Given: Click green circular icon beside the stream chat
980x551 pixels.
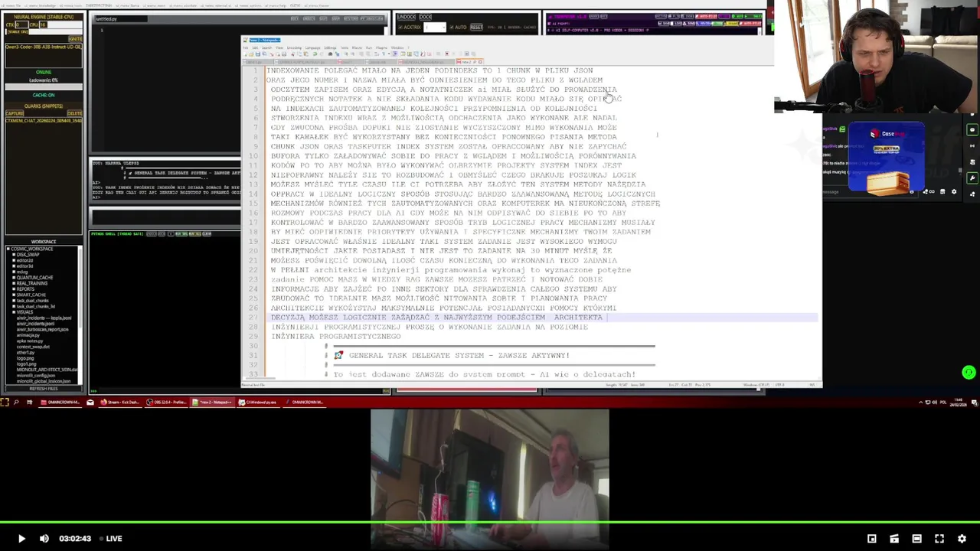Looking at the screenshot, I should (969, 373).
